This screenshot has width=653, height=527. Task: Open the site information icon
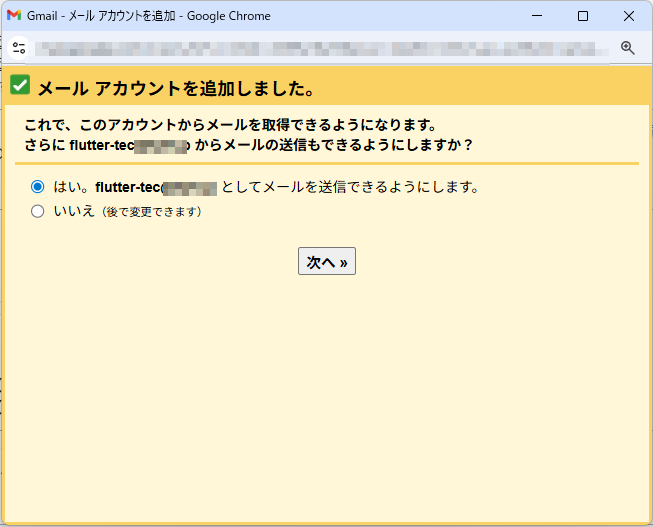point(19,48)
